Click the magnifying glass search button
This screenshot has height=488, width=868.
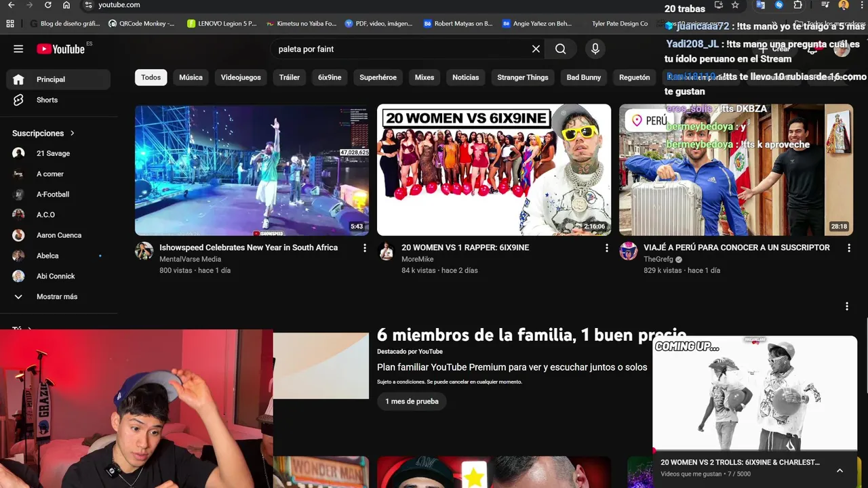560,49
